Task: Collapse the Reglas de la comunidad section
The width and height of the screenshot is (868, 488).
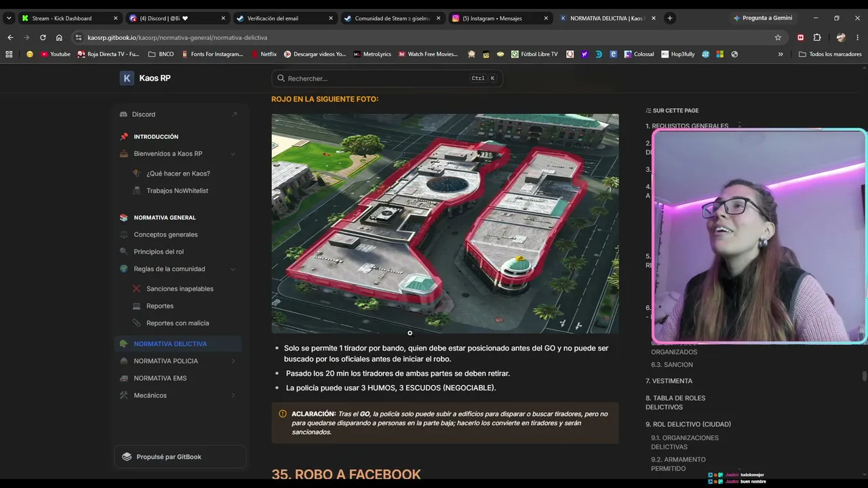Action: click(233, 269)
